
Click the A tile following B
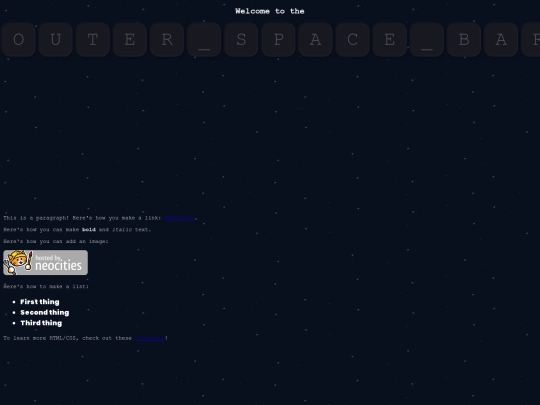[501, 40]
